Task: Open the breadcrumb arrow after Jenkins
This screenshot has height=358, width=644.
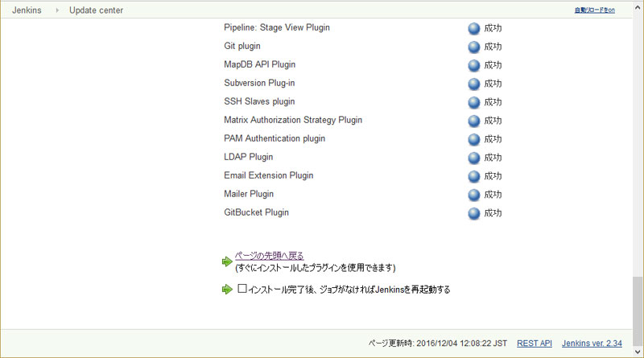Action: point(57,10)
